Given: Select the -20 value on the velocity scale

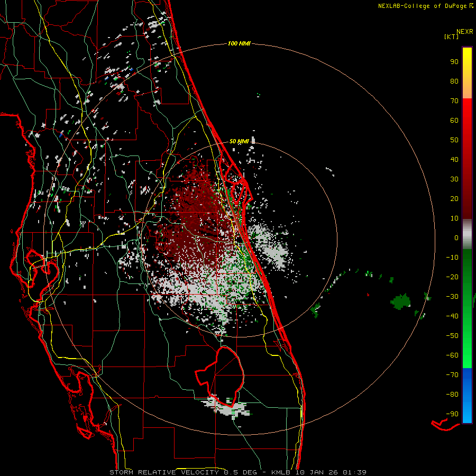Looking at the screenshot, I should tap(452, 277).
